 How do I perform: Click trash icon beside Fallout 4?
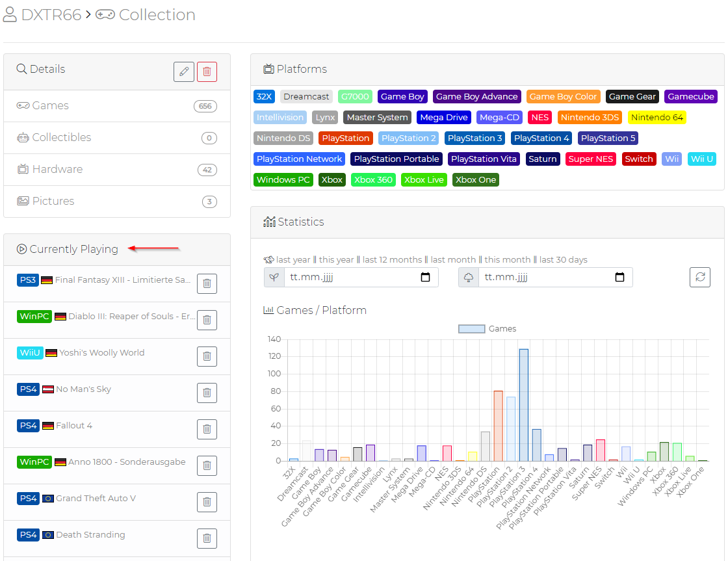207,429
